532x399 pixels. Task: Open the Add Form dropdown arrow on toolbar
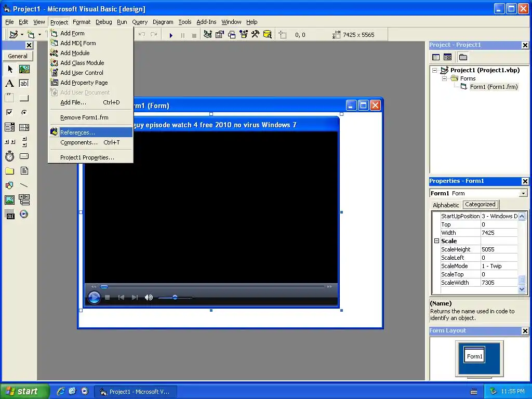pos(39,35)
